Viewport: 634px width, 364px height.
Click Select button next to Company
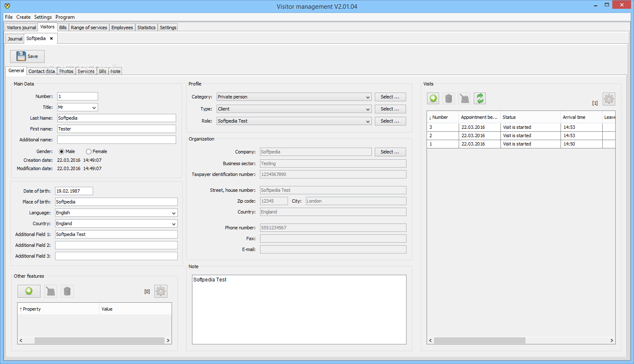(390, 152)
